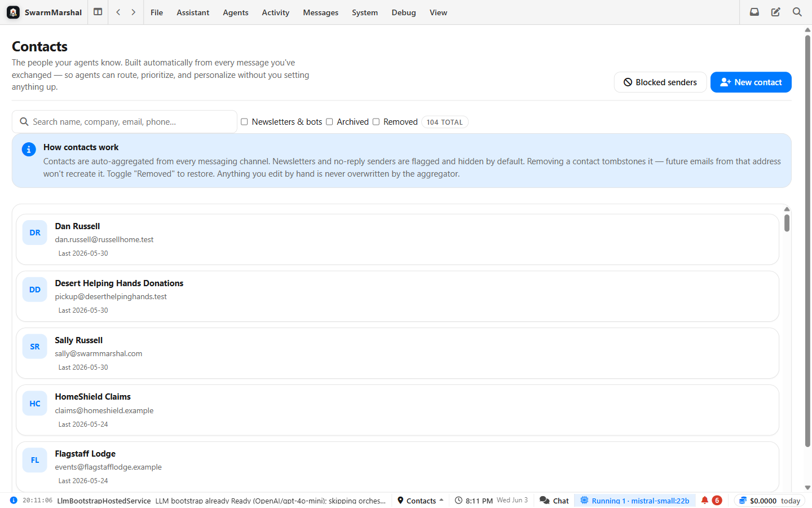Click the HC avatar for HomeShield Claims
Image resolution: width=812 pixels, height=508 pixels.
point(35,404)
